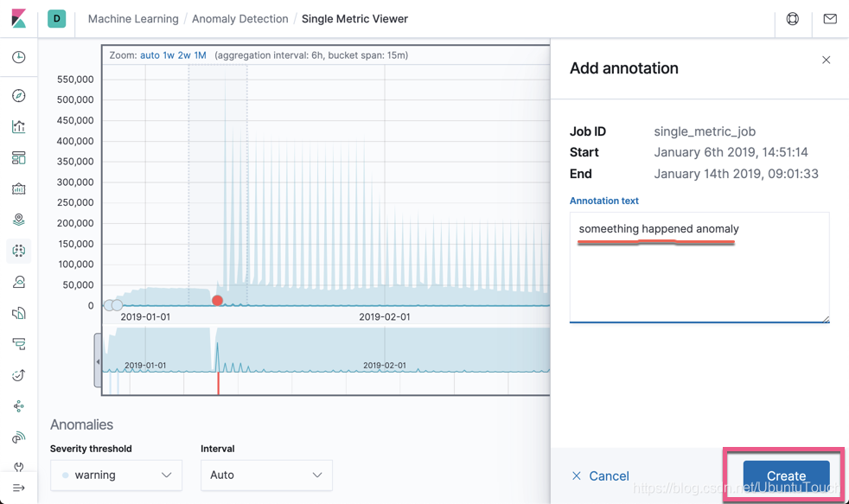849x504 pixels.
Task: Open Recently viewed clock icon
Action: (18, 57)
